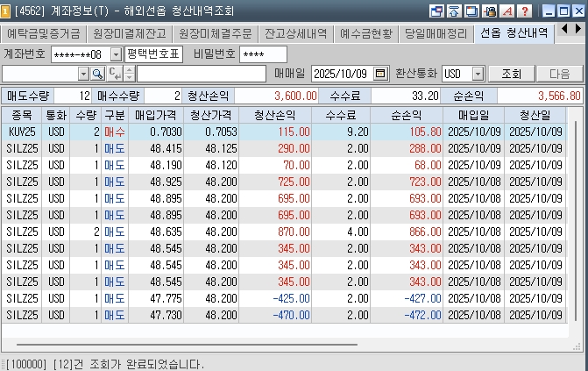Click the status bar message 조회가 완료되었습니다
Screen dimensions: 588x371
coord(105,364)
